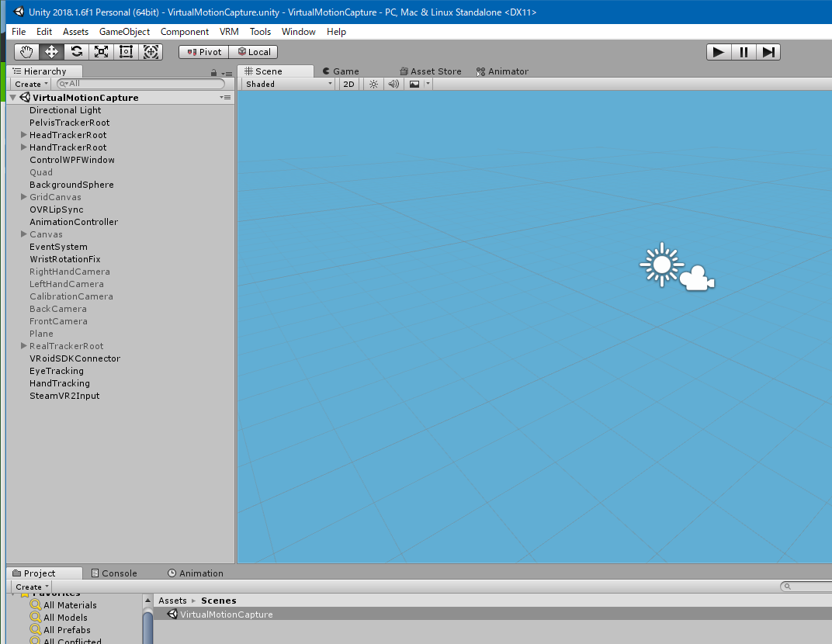Toggle 2D scene view mode
Image resolution: width=832 pixels, height=644 pixels.
(348, 84)
